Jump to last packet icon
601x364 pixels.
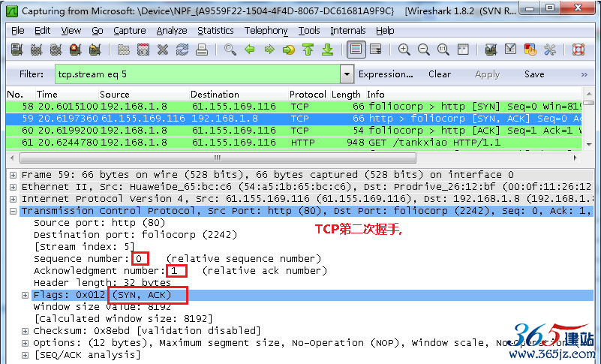328,50
